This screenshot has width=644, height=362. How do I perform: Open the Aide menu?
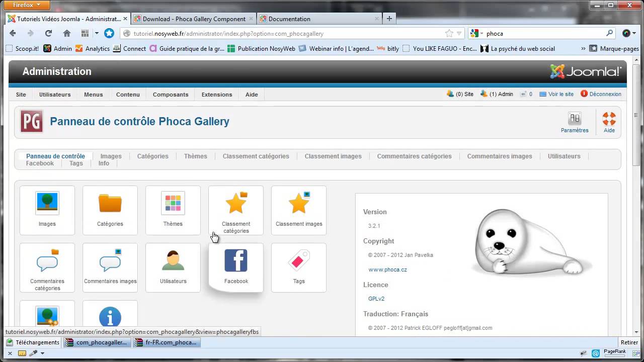pyautogui.click(x=252, y=95)
